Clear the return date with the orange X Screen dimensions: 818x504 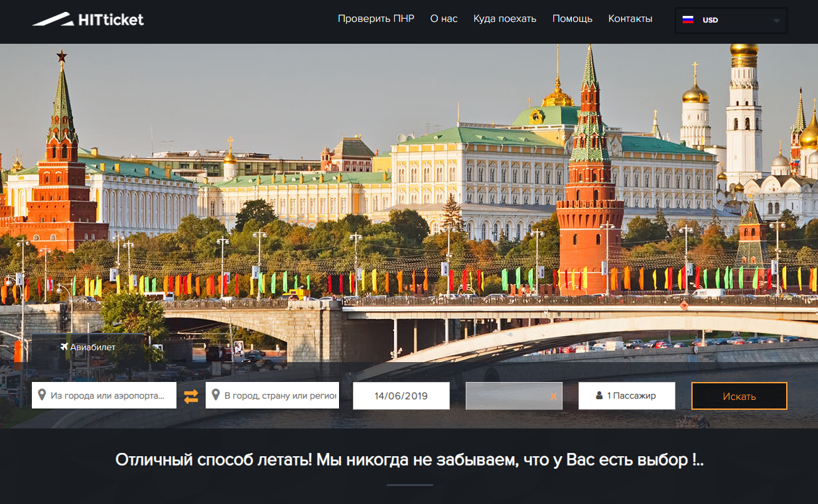tap(553, 397)
